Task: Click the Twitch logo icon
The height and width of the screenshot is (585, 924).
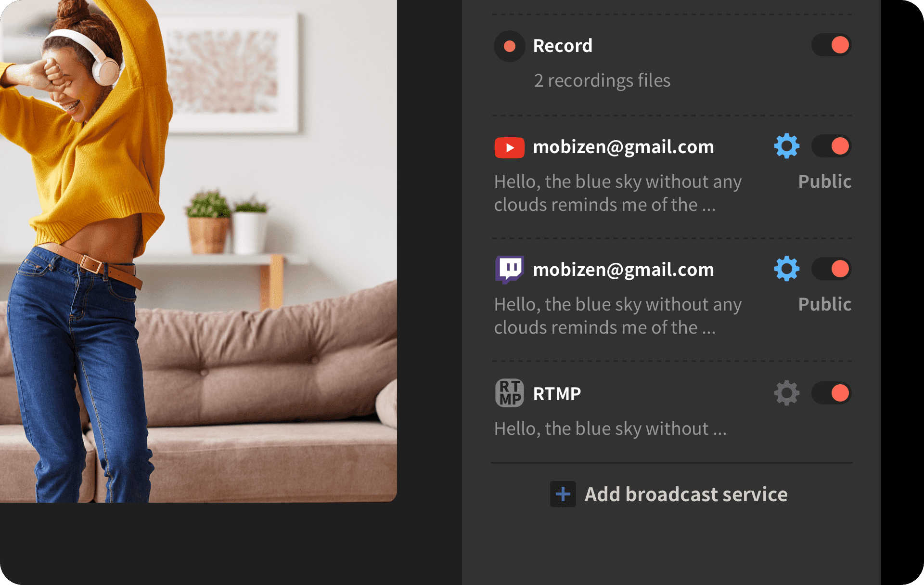Action: click(509, 270)
